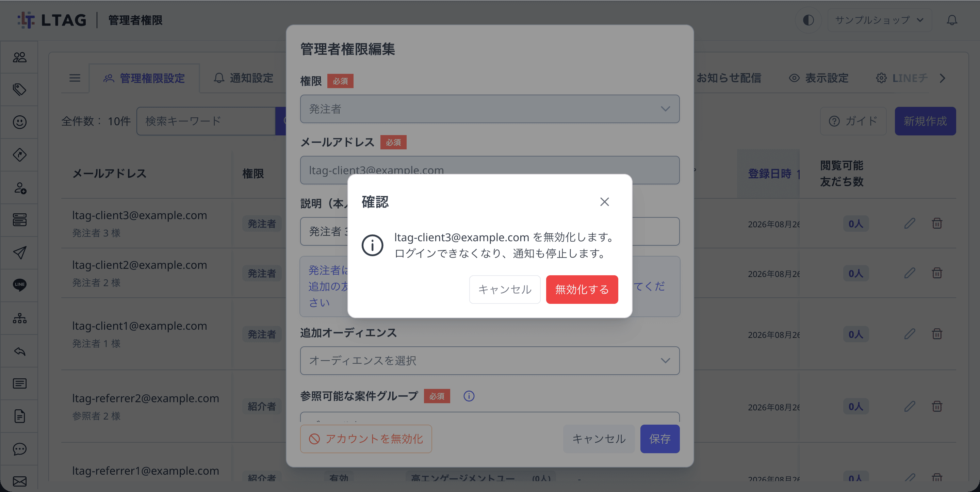This screenshot has height=492, width=980.
Task: Switch to the 表示設定 tab
Action: tap(819, 78)
